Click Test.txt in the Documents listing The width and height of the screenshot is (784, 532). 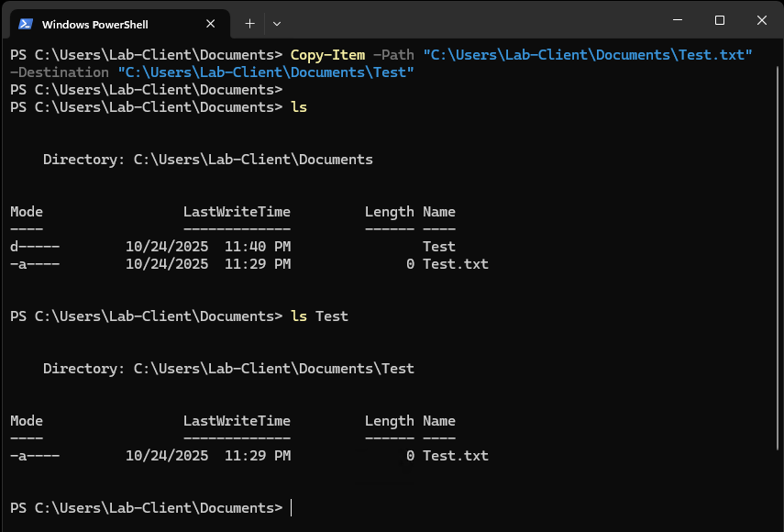click(458, 263)
